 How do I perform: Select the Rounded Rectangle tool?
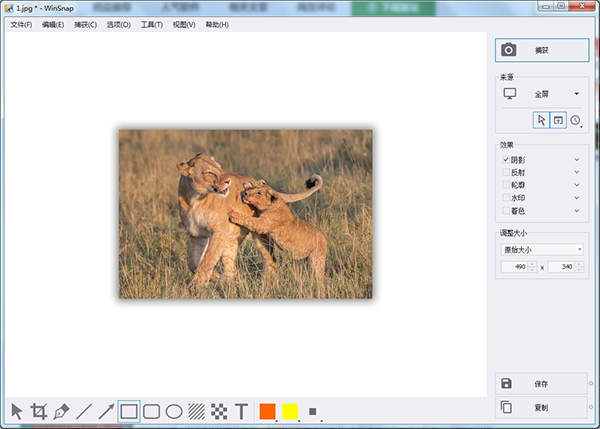click(x=152, y=411)
